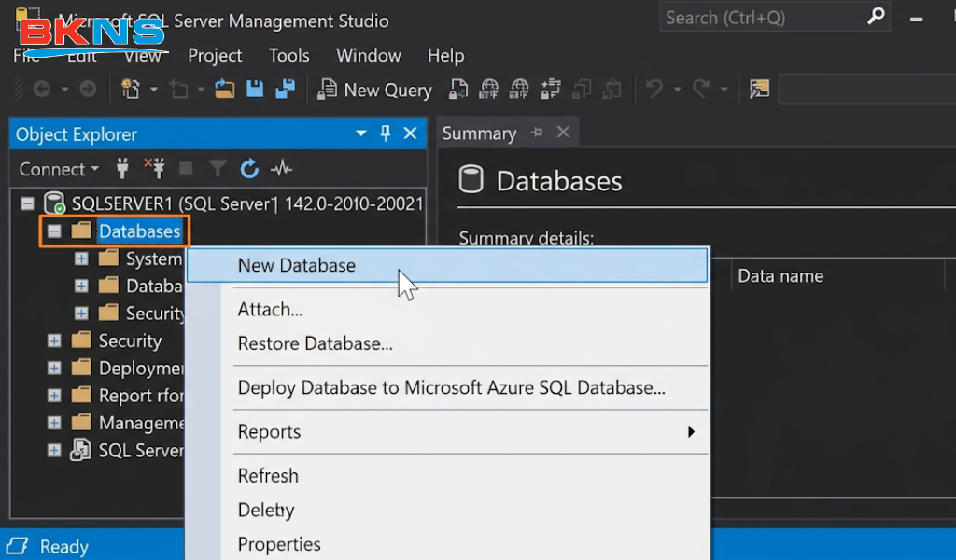The height and width of the screenshot is (560, 956).
Task: Select the Databases folder in tree
Action: 140,231
